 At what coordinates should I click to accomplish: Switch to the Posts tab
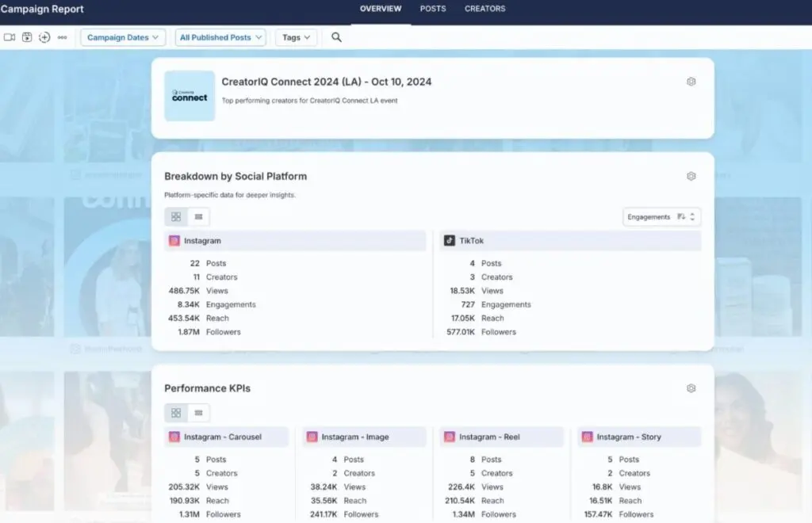[x=433, y=9]
